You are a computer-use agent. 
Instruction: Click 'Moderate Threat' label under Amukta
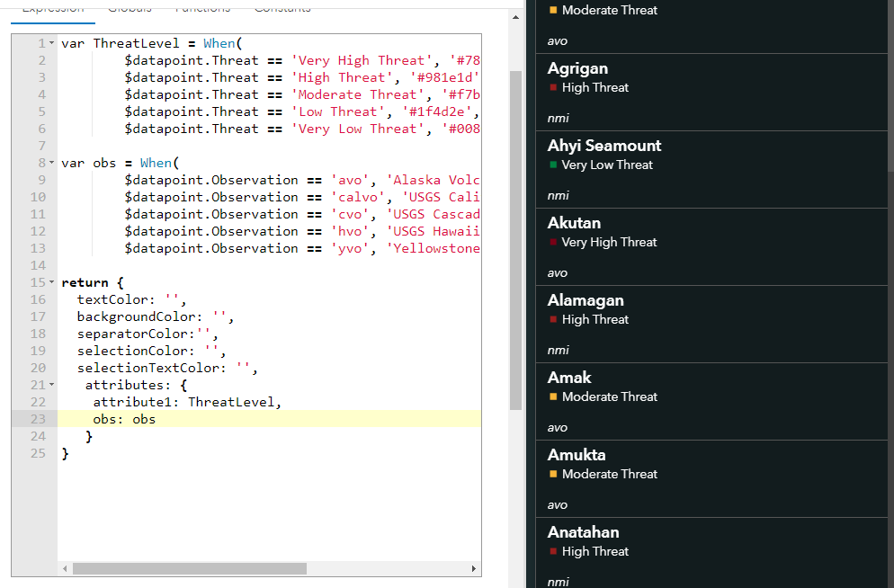(610, 474)
